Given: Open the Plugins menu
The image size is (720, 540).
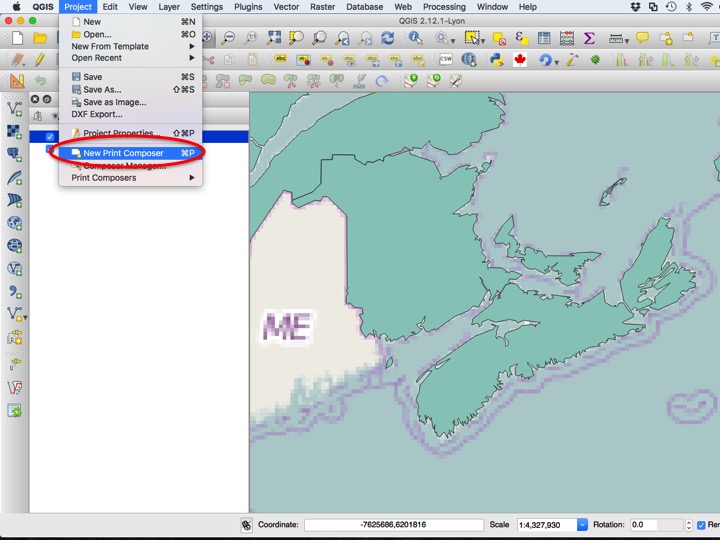Looking at the screenshot, I should coord(248,7).
